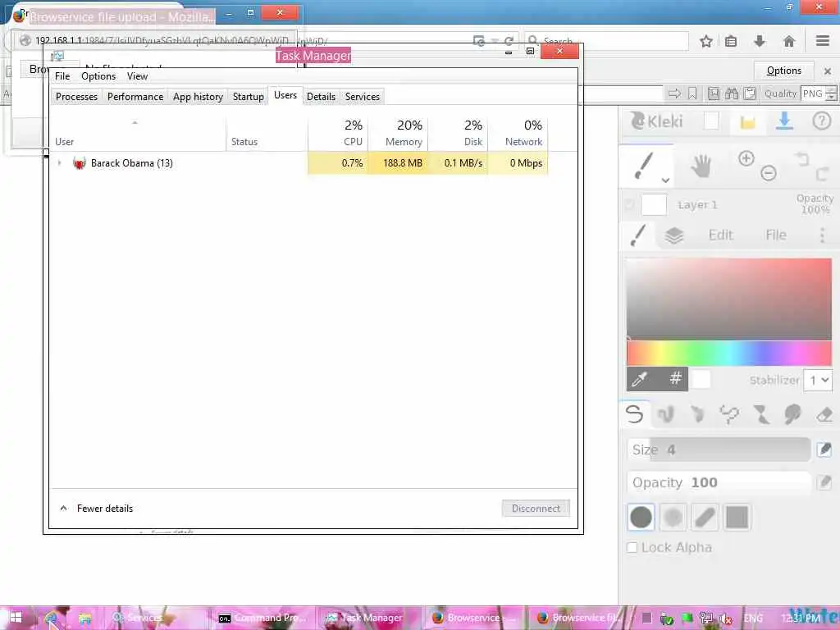Open the Firefox hamburger menu
Viewport: 840px width, 630px height.
pos(823,41)
